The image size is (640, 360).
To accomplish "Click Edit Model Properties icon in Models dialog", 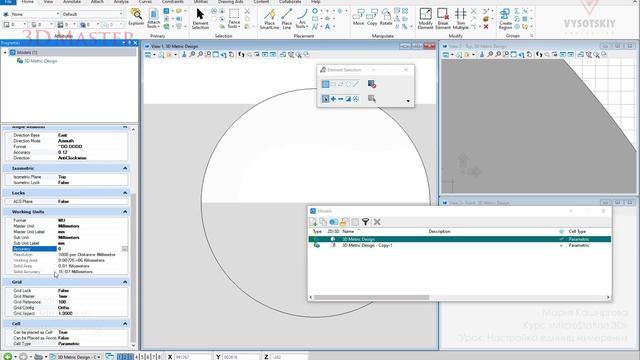I will [333, 222].
